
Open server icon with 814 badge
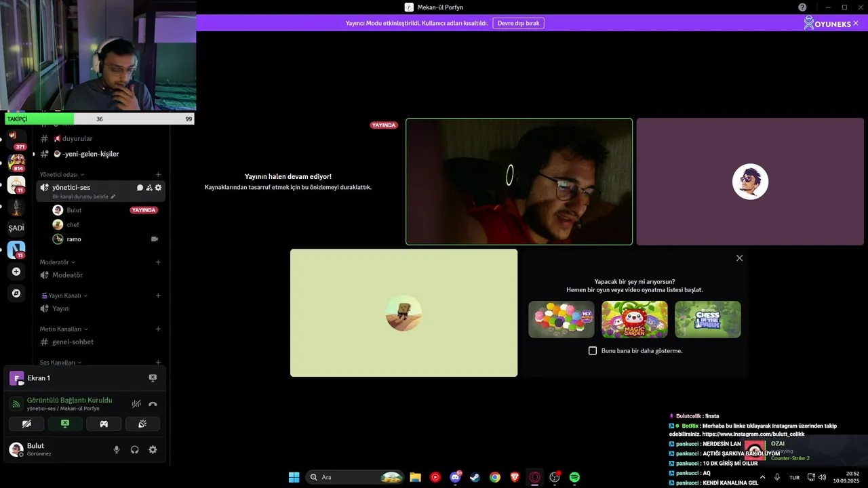16,163
